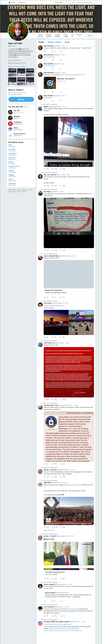Expand options on MaReQ ballots tweet
This screenshot has height=644, width=102.
93,107
